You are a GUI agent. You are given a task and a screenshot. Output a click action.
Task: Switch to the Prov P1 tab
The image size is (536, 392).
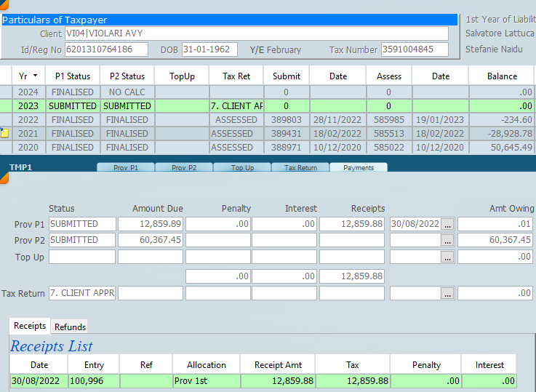pos(125,167)
